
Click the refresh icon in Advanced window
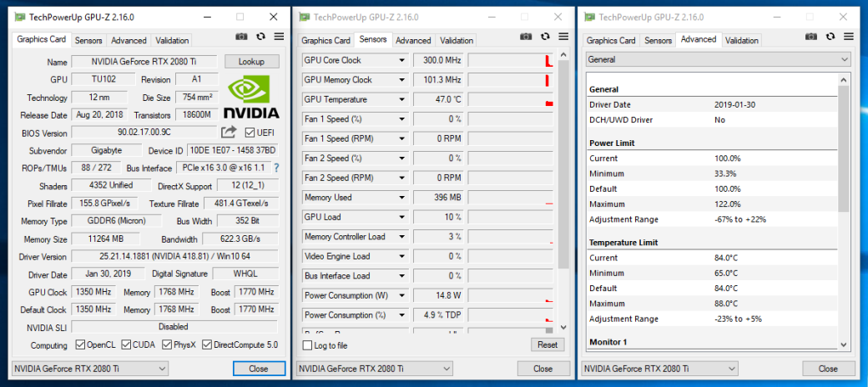pos(830,37)
